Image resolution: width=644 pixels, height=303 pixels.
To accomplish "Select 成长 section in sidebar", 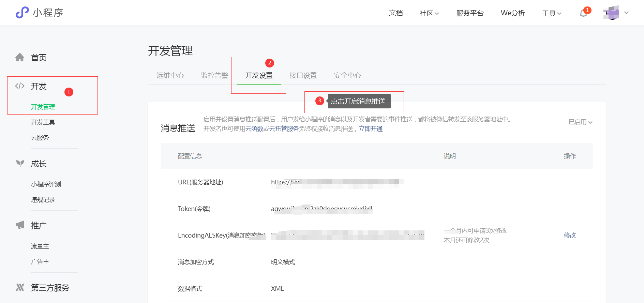I will [39, 164].
